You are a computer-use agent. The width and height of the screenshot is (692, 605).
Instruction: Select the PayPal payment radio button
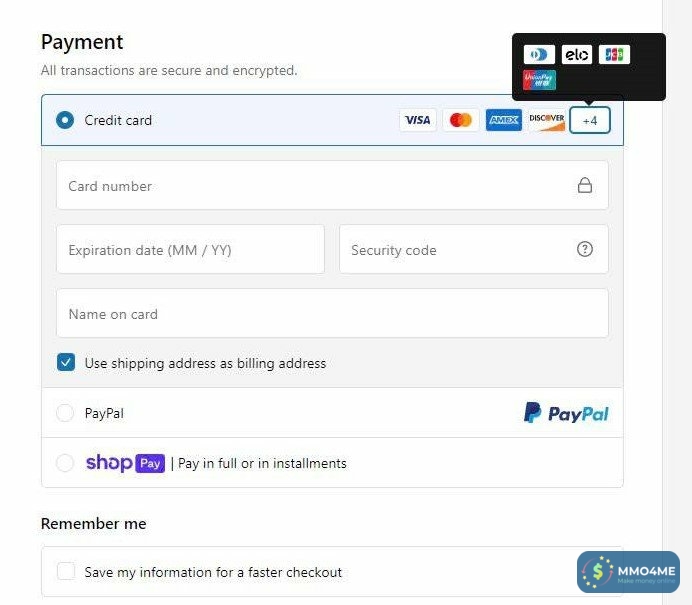coord(65,413)
